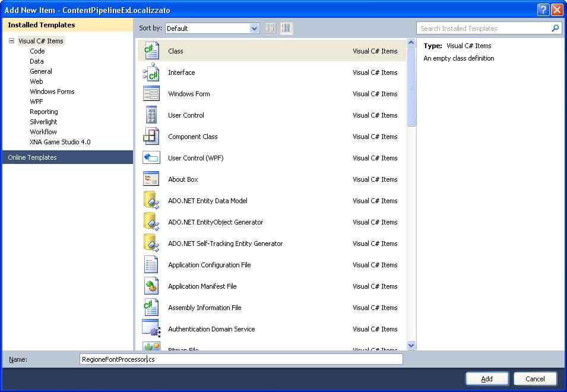This screenshot has width=567, height=392.
Task: Select the About Box template icon
Action: pos(151,179)
